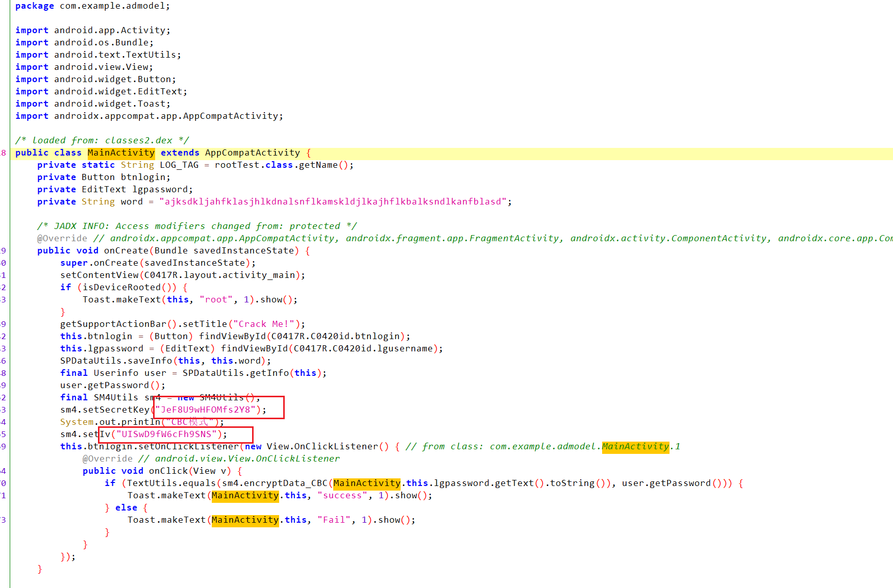Click MainActivity in the class declaration line
This screenshot has height=588, width=893.
(x=120, y=153)
